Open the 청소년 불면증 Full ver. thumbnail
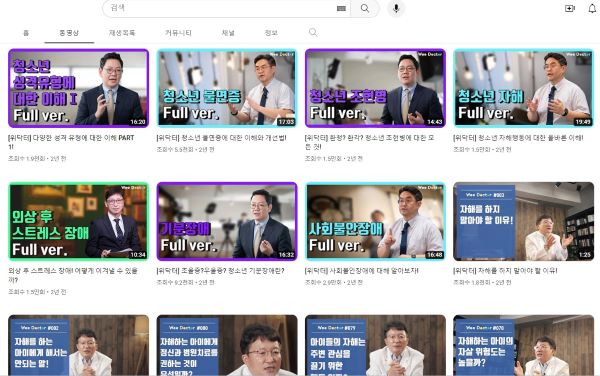600x376 pixels. pos(227,88)
